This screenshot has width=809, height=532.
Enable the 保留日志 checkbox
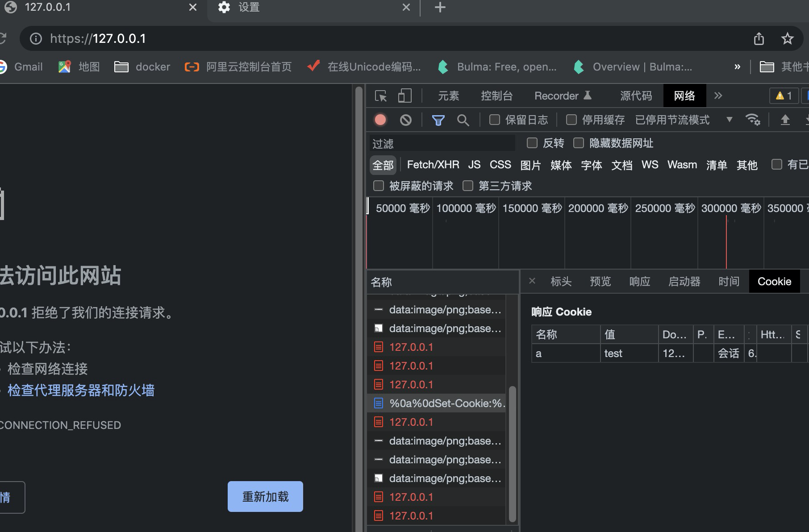click(x=494, y=120)
